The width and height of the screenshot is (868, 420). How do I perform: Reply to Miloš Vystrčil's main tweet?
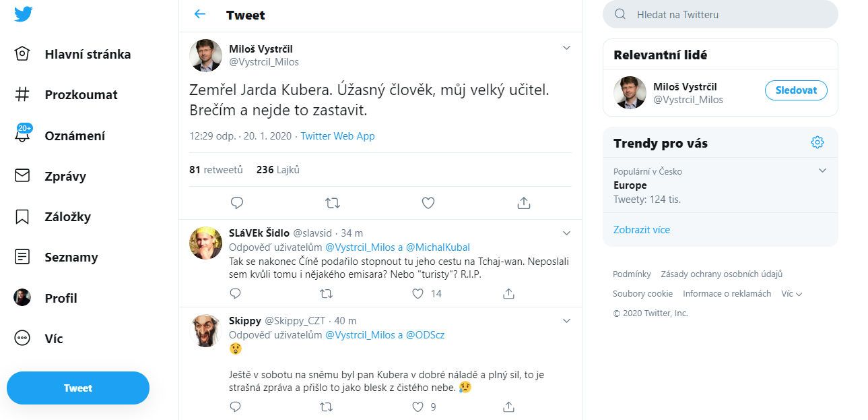click(236, 202)
